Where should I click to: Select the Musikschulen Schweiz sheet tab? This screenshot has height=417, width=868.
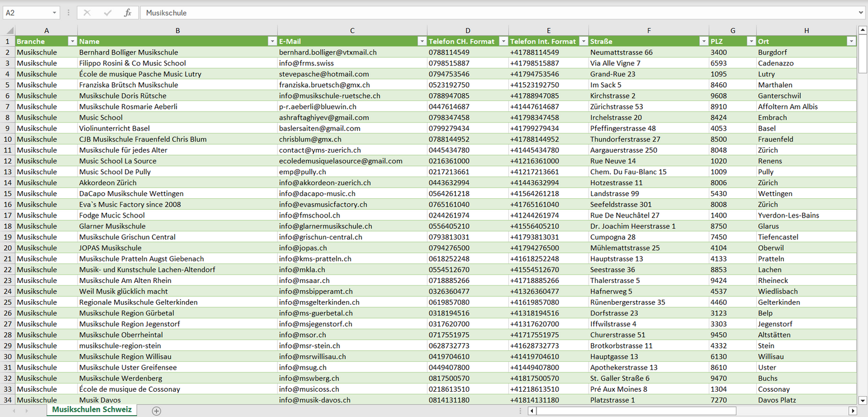(x=92, y=410)
